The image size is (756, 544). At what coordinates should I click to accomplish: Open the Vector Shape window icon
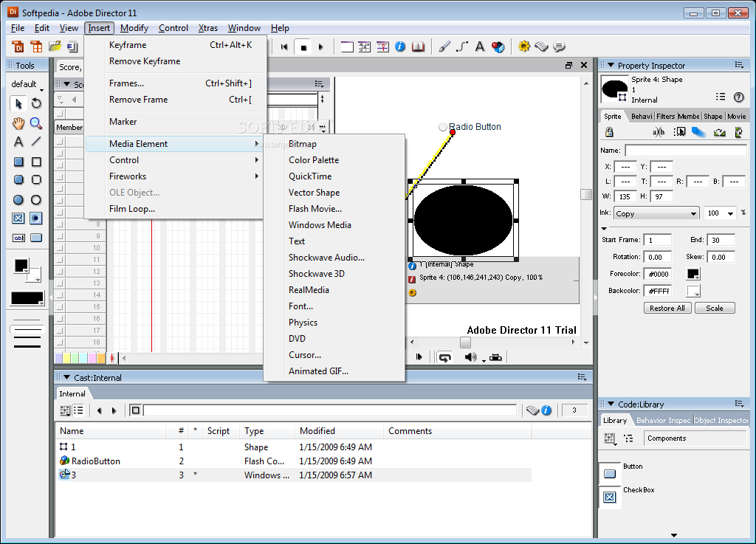[462, 47]
